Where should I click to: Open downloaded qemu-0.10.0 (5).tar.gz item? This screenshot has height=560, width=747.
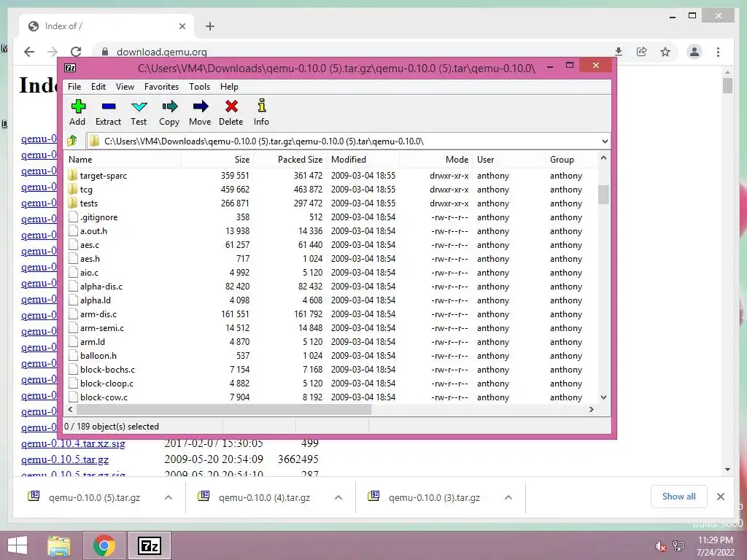(94, 497)
